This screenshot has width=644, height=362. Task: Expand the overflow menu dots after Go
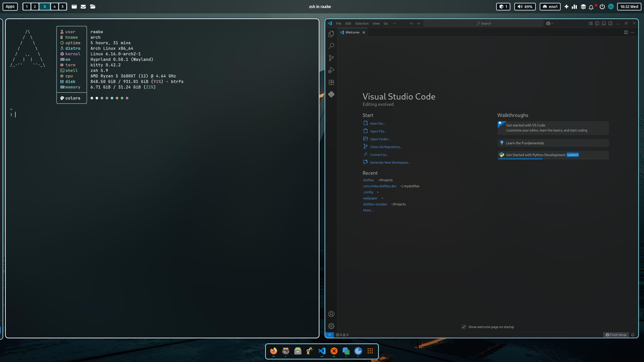[395, 23]
